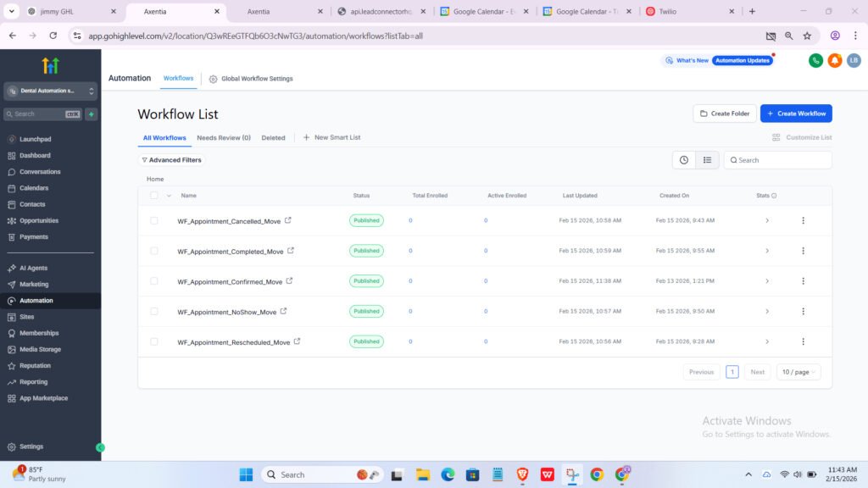This screenshot has width=868, height=488.
Task: Open orange notifications bell
Action: 835,60
